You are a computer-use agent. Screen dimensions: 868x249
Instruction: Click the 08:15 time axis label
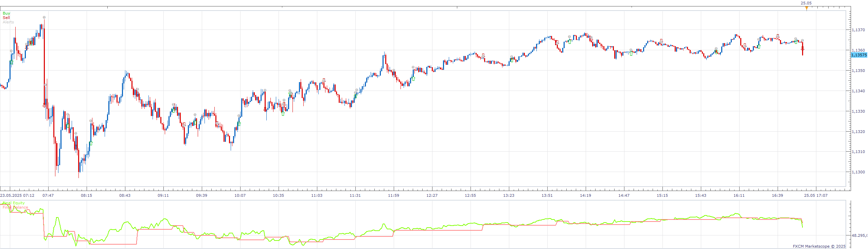87,195
